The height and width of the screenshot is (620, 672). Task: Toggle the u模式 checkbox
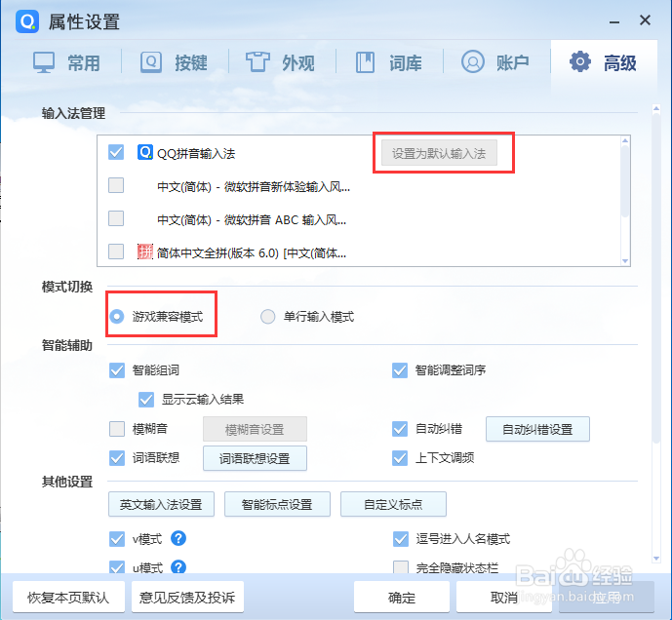[117, 567]
